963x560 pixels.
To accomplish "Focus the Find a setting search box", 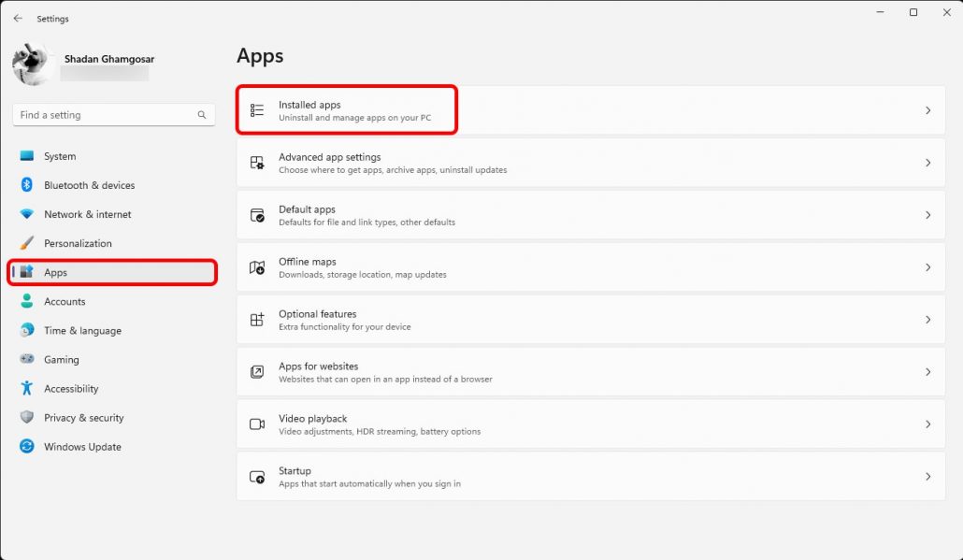I will [x=103, y=115].
